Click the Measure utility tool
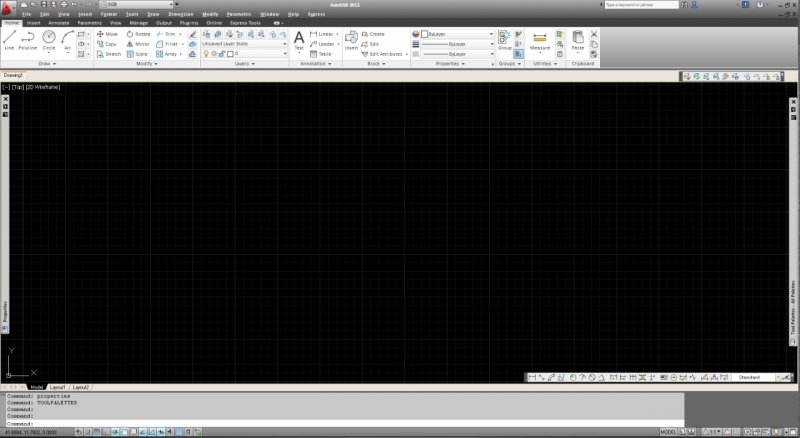Image resolution: width=800 pixels, height=438 pixels. point(540,40)
